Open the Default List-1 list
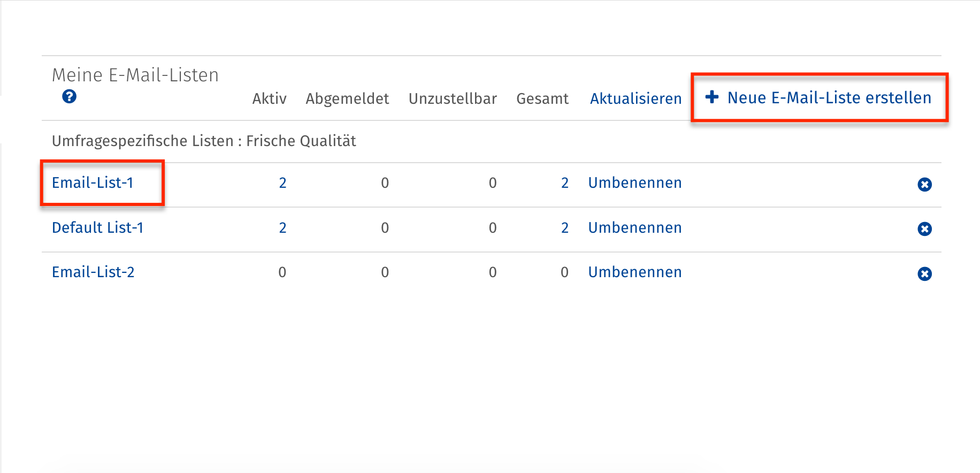 [x=97, y=228]
